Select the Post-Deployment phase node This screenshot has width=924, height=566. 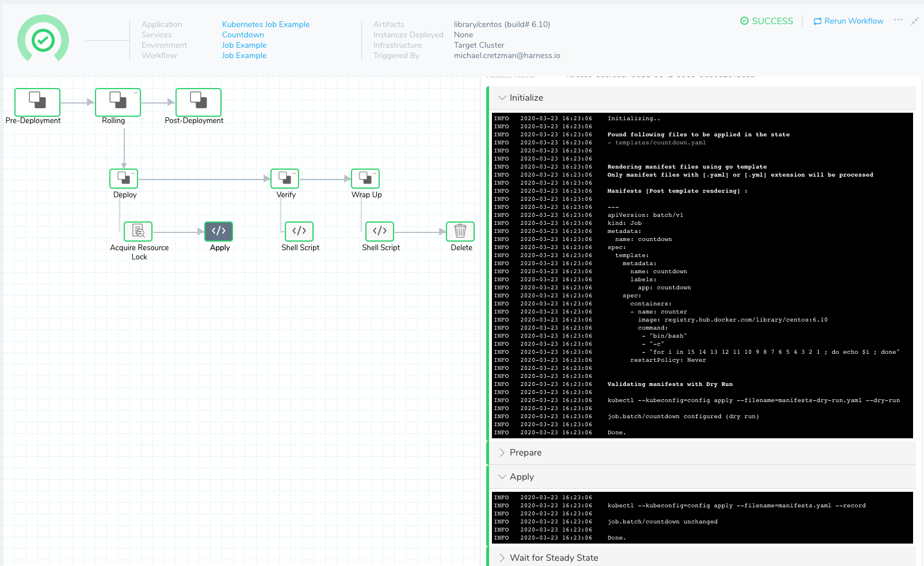tap(198, 102)
